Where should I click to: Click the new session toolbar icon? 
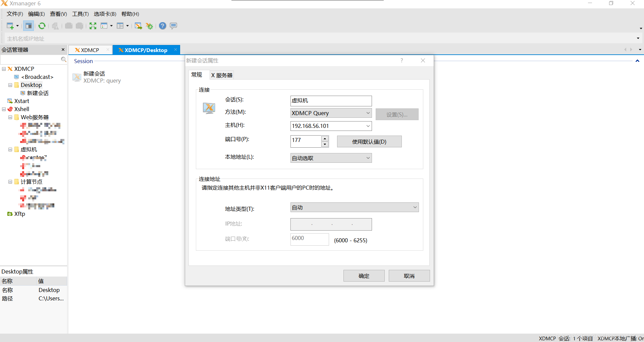10,26
